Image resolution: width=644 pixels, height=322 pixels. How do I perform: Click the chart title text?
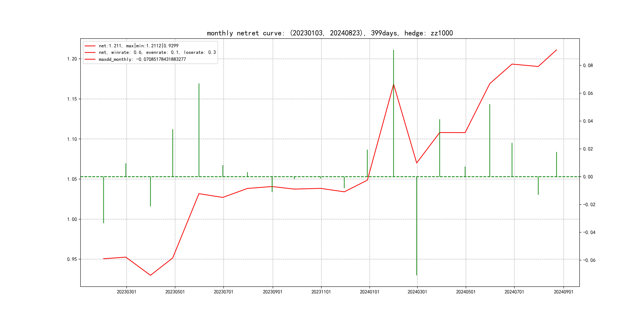330,33
